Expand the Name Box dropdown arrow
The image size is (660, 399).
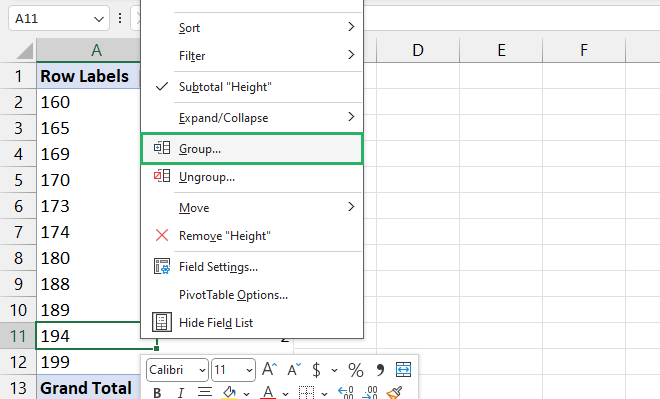coord(99,19)
